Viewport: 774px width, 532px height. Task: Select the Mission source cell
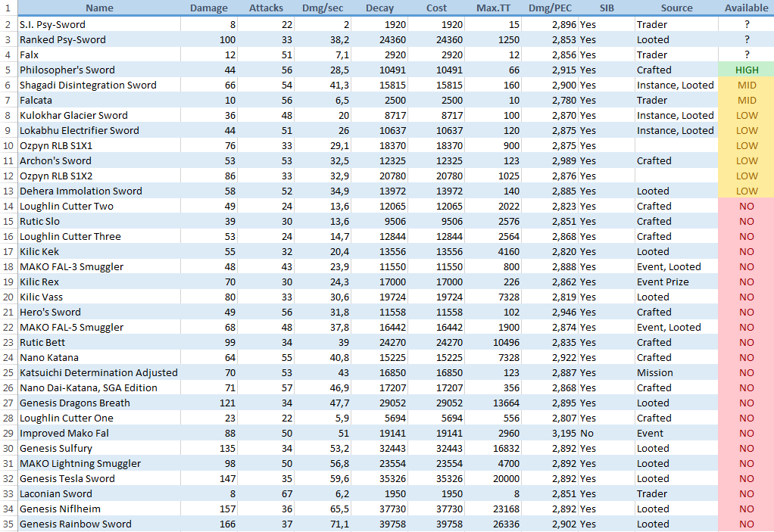tap(654, 372)
